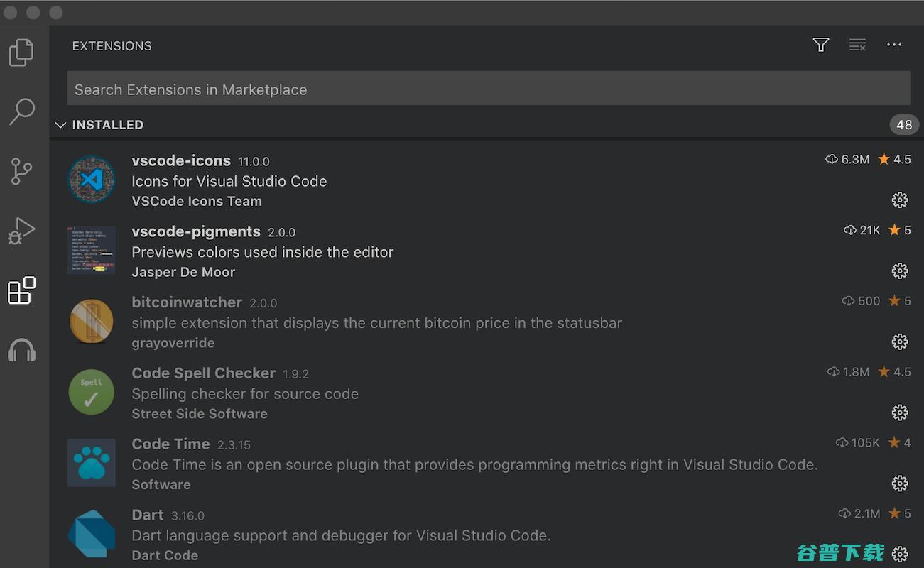Collapse the INSTALLED section chevron

click(60, 125)
